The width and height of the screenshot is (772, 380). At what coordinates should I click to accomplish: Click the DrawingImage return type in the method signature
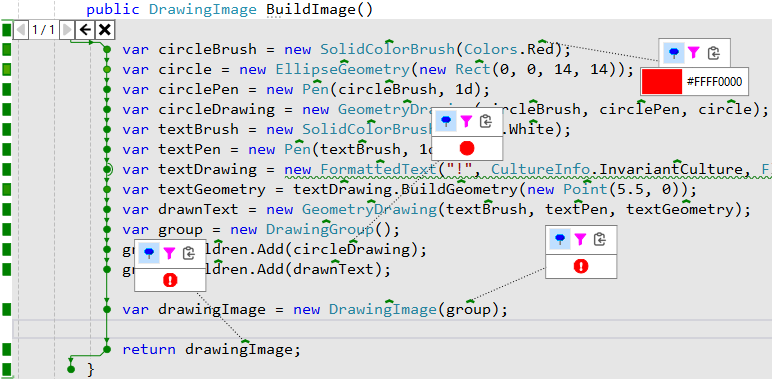(203, 9)
